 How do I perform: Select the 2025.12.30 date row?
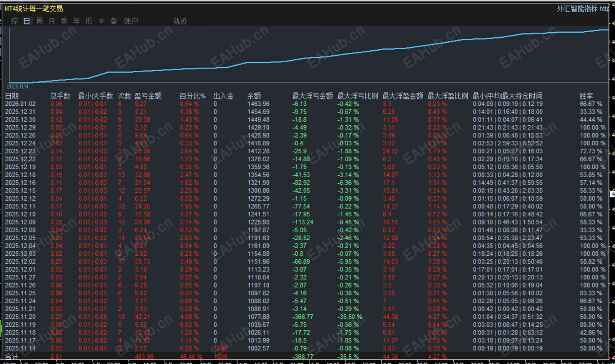[20, 120]
